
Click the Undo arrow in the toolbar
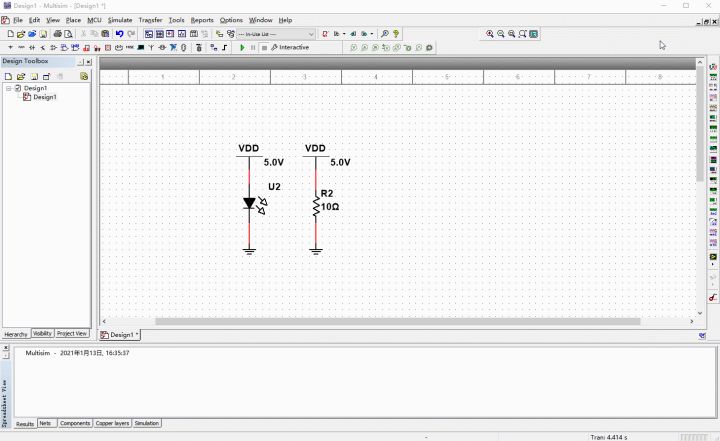point(119,33)
